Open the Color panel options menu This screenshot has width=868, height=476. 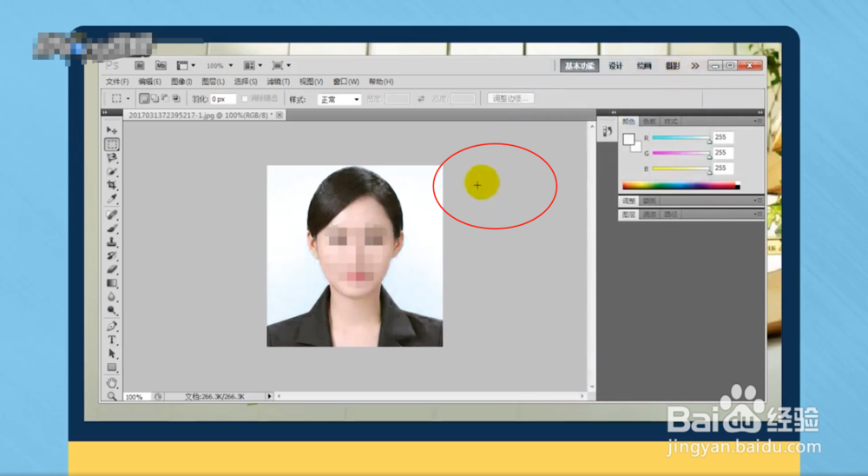[758, 121]
